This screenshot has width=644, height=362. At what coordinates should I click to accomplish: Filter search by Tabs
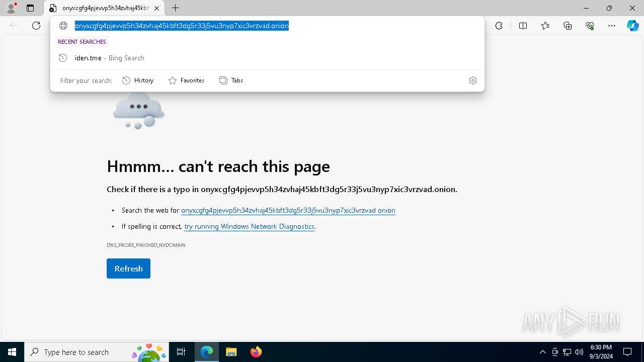point(231,80)
